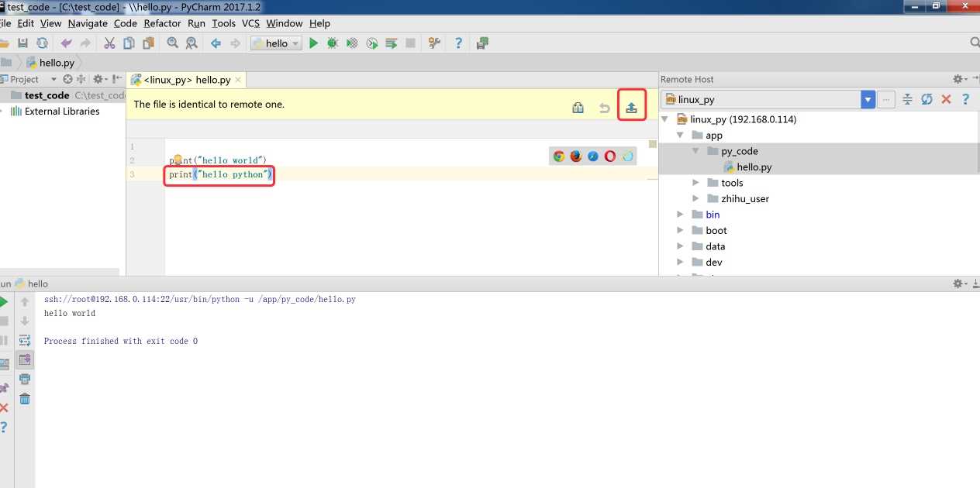Open the Navigate menu
Screen dimensions: 980x488
pyautogui.click(x=88, y=23)
